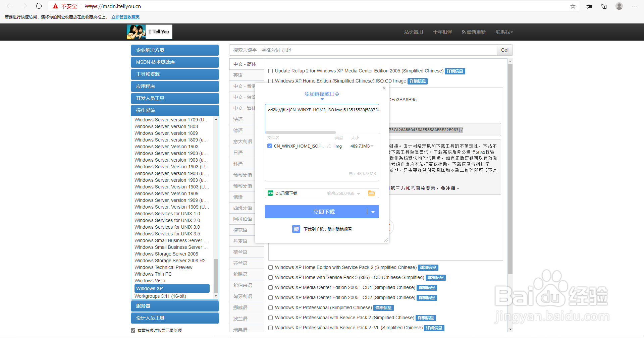Click the search keyword input field
Screen dimensions: 644x338
pos(363,50)
